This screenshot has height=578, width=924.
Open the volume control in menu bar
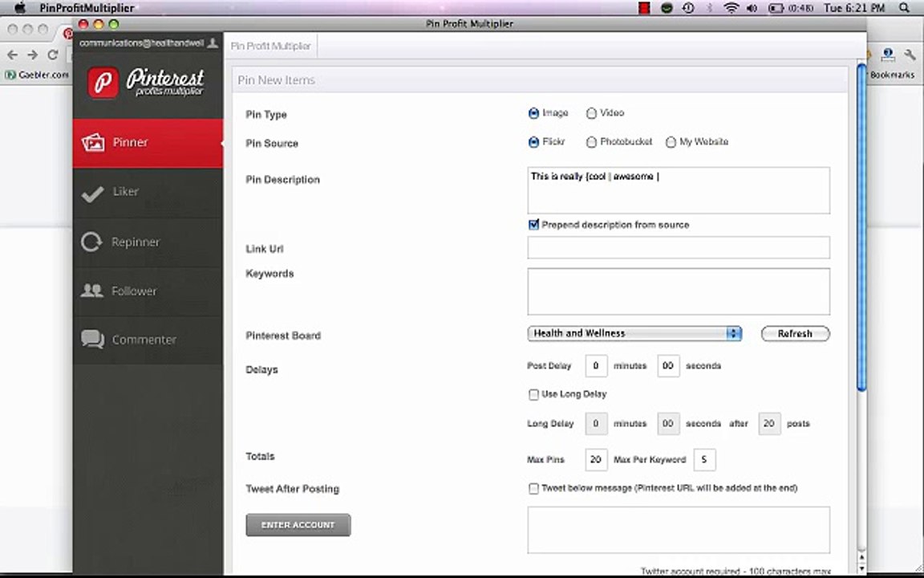752,8
